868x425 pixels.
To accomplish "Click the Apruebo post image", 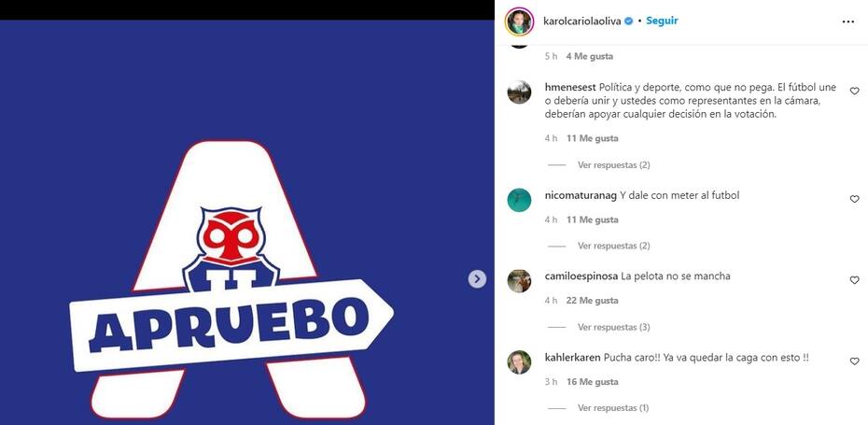I will click(247, 222).
